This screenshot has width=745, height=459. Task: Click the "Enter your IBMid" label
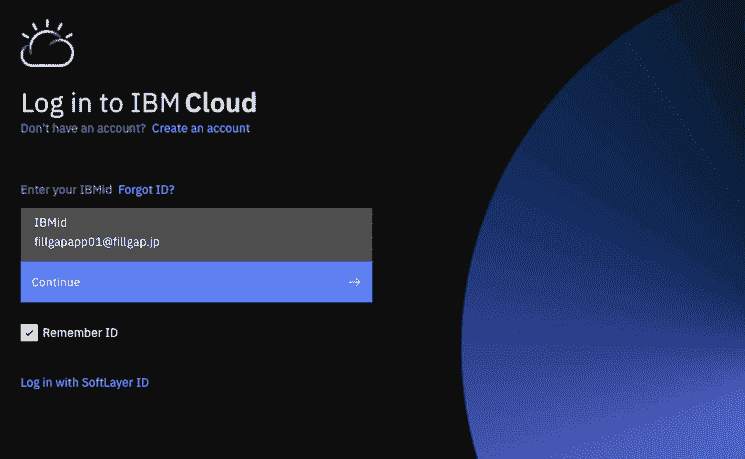[66, 190]
